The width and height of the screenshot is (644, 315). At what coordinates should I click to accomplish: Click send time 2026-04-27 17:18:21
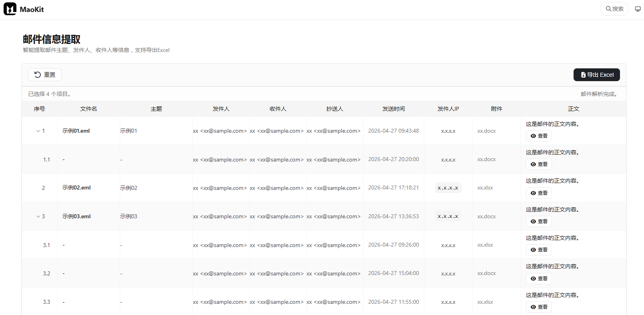coord(393,187)
